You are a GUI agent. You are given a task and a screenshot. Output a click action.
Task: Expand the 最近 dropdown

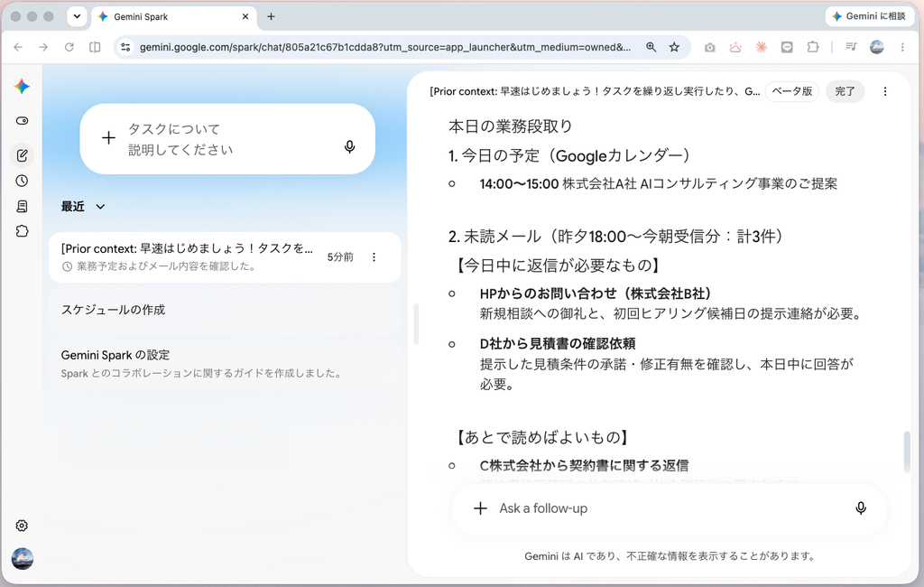tap(83, 207)
